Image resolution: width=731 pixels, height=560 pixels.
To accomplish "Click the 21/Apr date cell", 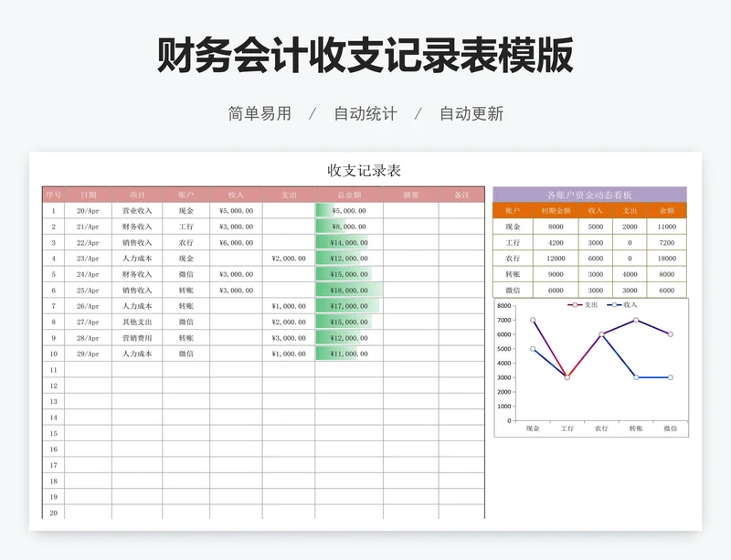I will click(88, 227).
